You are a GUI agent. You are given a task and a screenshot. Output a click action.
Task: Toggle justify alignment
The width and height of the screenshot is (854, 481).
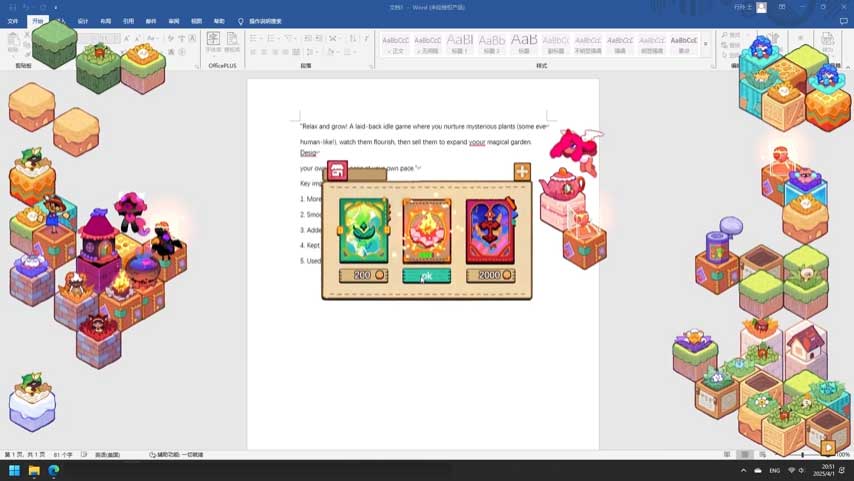coord(285,52)
